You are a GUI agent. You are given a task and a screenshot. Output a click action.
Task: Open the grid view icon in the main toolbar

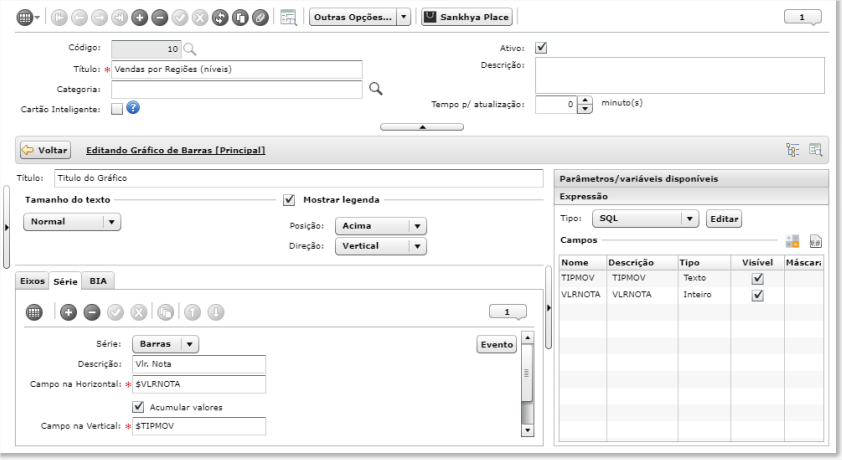click(x=25, y=18)
